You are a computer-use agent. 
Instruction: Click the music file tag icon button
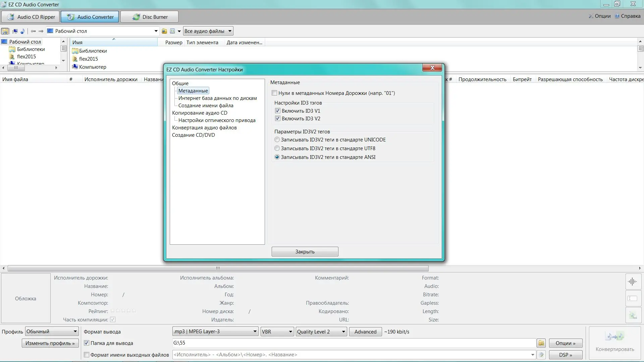point(633,315)
